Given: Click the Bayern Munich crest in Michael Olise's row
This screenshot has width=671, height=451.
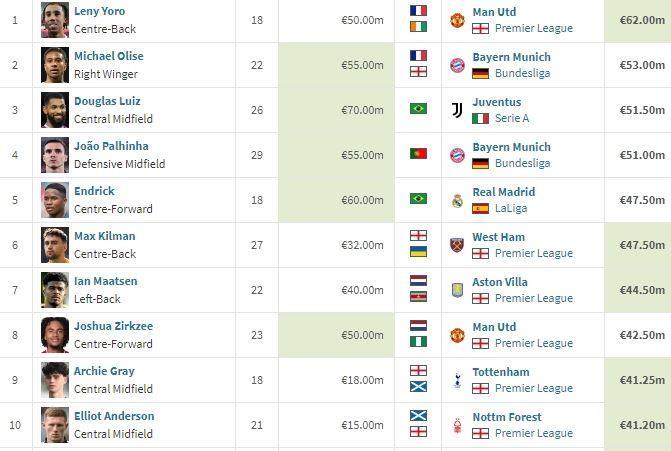Looking at the screenshot, I should (x=457, y=65).
